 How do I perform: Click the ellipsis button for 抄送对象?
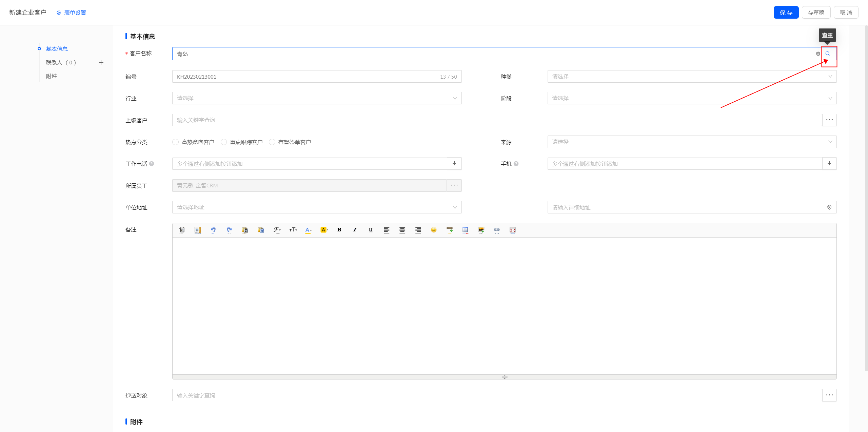(829, 395)
